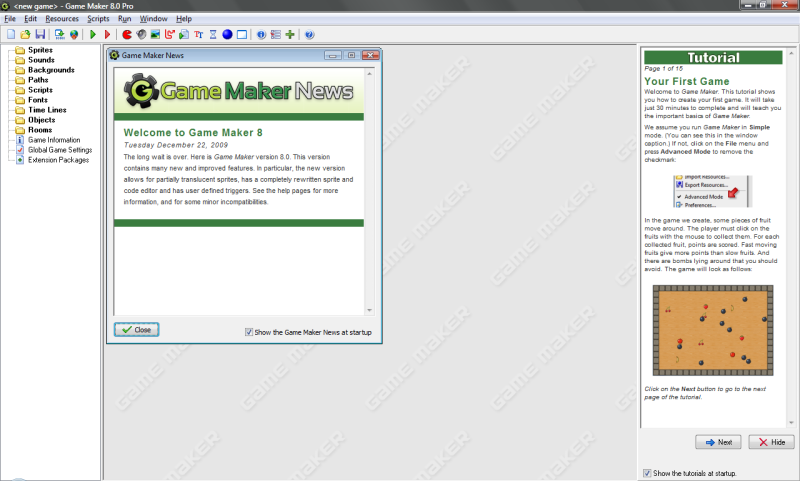Click the Advanced Mode menu illustration
800x481 pixels.
[x=713, y=191]
